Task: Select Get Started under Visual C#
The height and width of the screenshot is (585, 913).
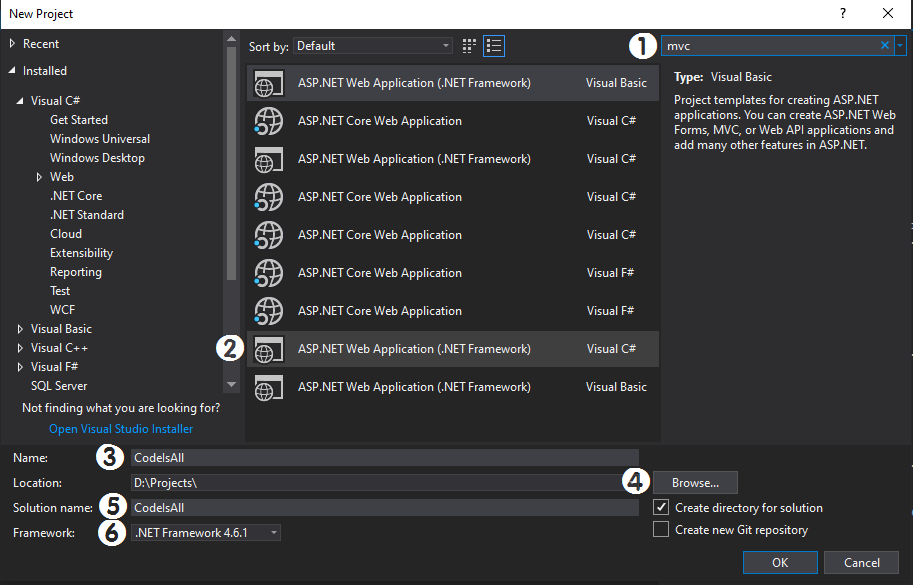Action: tap(79, 120)
